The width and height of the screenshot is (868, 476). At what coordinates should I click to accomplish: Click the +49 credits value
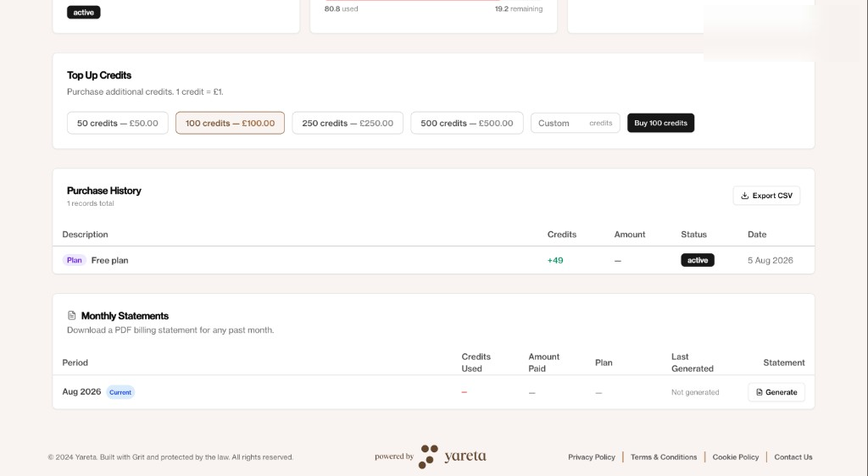(555, 260)
